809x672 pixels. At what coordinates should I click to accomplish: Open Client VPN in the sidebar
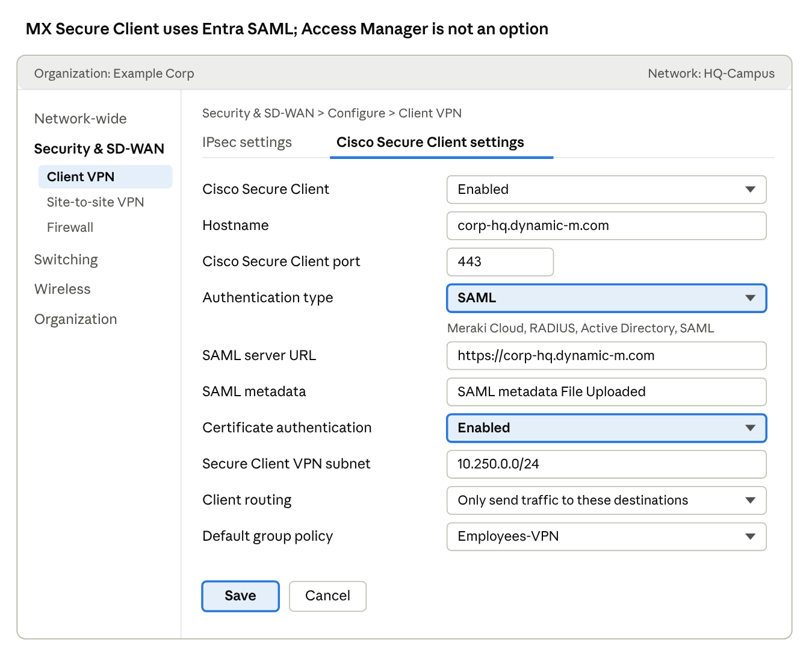[x=105, y=176]
